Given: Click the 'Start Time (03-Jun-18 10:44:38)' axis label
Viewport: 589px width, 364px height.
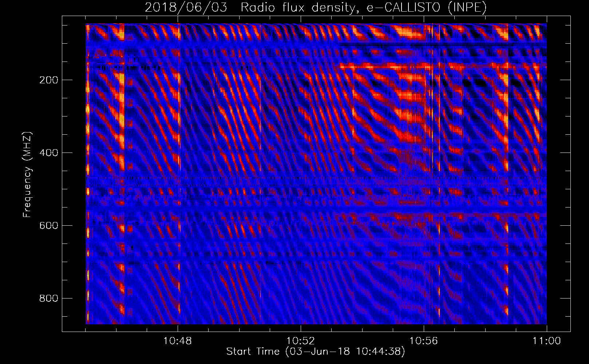Looking at the screenshot, I should (316, 352).
